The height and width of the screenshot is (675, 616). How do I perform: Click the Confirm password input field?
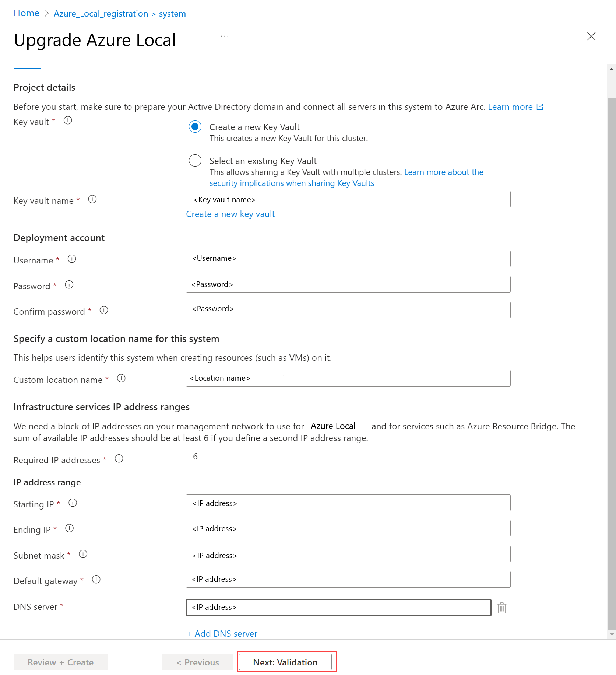click(x=348, y=310)
